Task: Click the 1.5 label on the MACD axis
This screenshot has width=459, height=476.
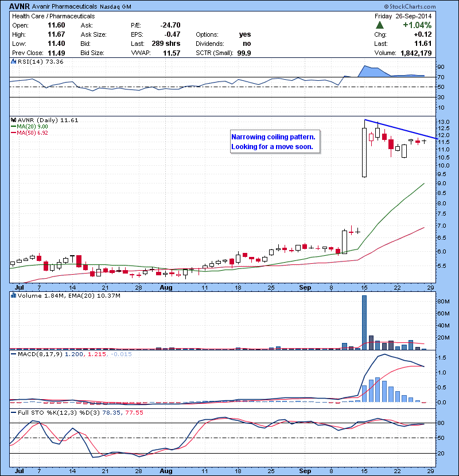Action: point(442,358)
